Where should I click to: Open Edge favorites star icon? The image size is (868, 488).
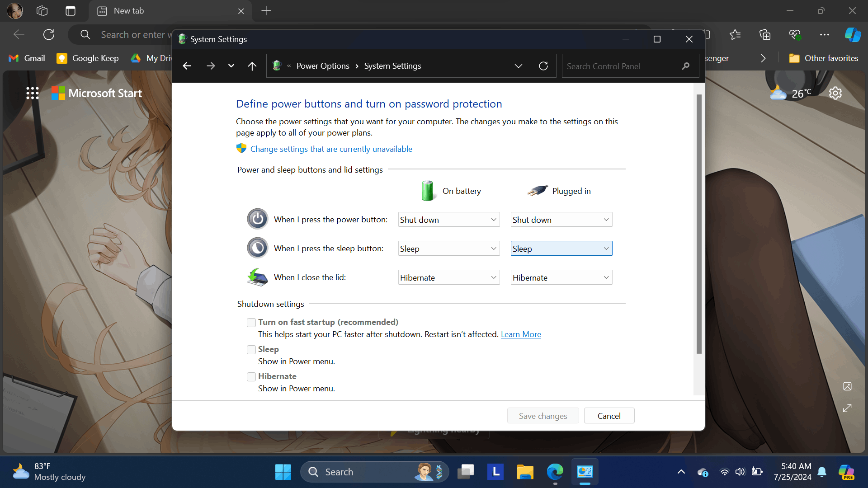coord(735,34)
